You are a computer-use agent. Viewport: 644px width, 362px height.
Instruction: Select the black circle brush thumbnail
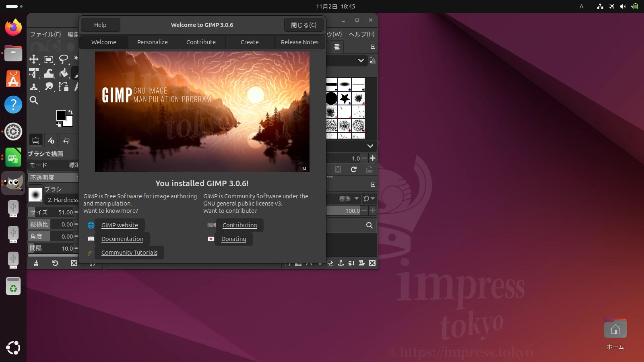pyautogui.click(x=331, y=98)
